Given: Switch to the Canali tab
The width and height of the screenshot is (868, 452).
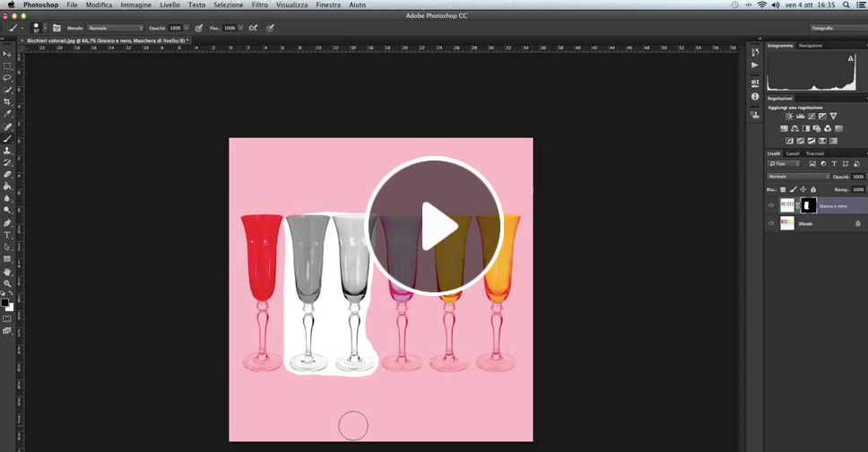Looking at the screenshot, I should pyautogui.click(x=793, y=153).
